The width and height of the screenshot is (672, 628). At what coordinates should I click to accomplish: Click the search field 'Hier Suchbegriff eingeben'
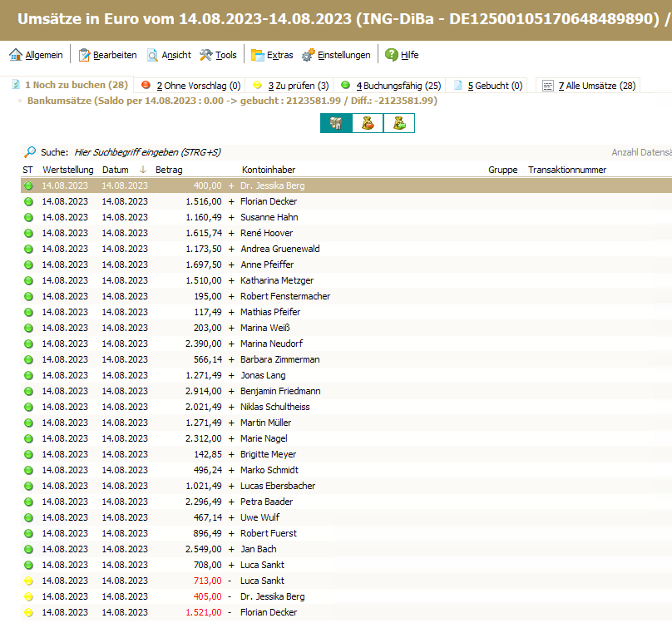pyautogui.click(x=148, y=152)
